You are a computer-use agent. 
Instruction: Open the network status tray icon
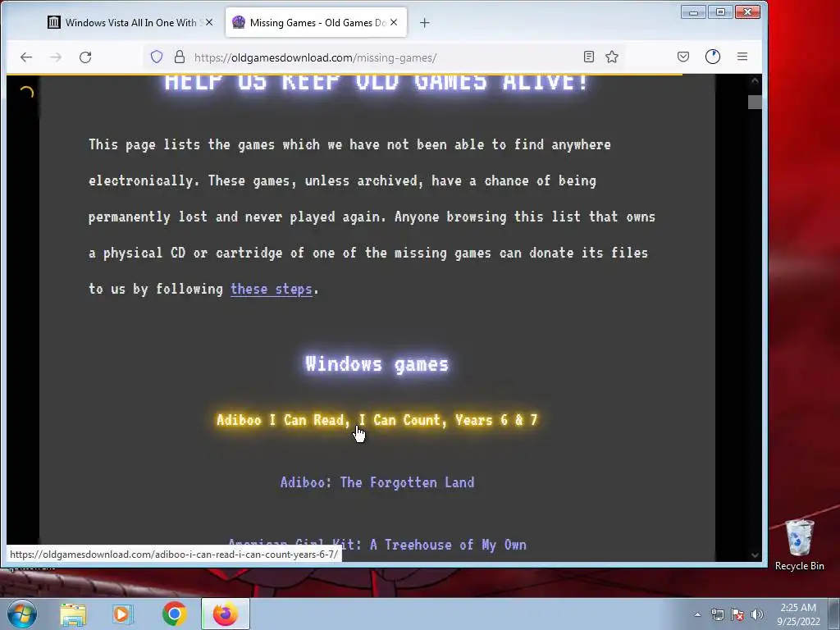pos(717,614)
